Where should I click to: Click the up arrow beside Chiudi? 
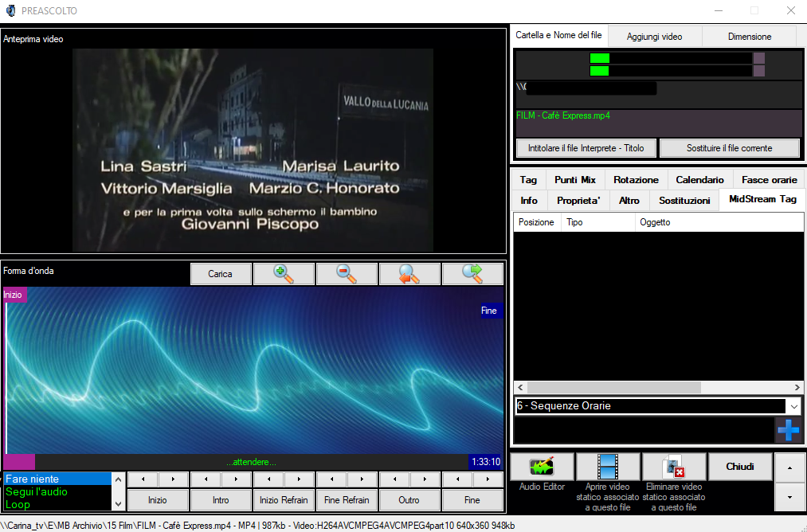789,467
